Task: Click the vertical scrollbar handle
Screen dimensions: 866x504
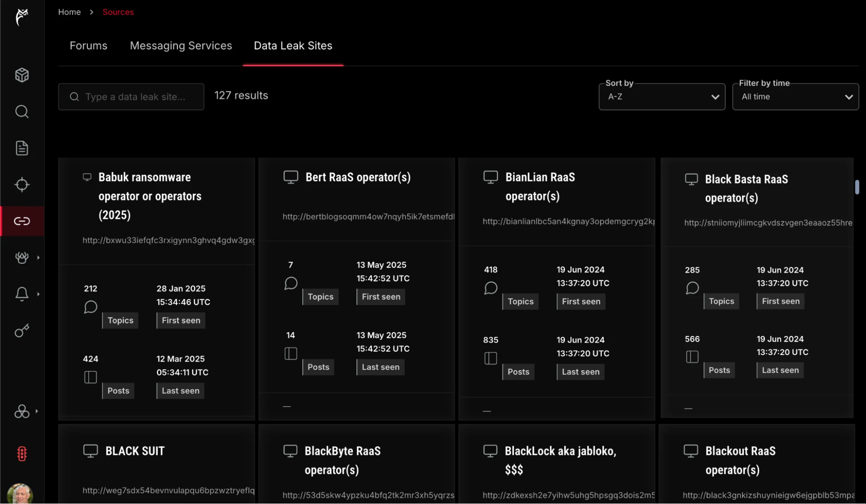Action: pyautogui.click(x=857, y=187)
